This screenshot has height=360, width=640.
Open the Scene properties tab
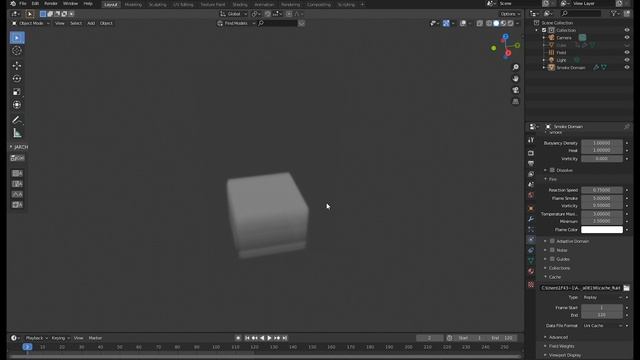click(531, 185)
